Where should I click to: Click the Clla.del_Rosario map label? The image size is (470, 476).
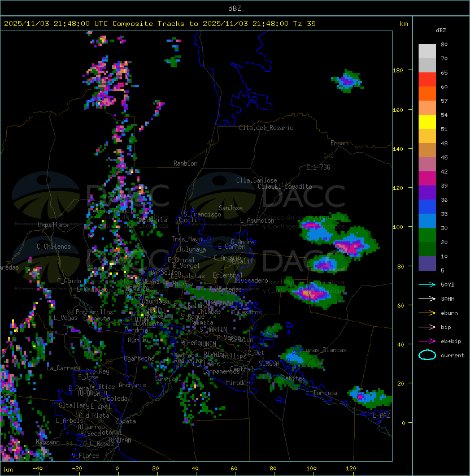click(x=266, y=128)
